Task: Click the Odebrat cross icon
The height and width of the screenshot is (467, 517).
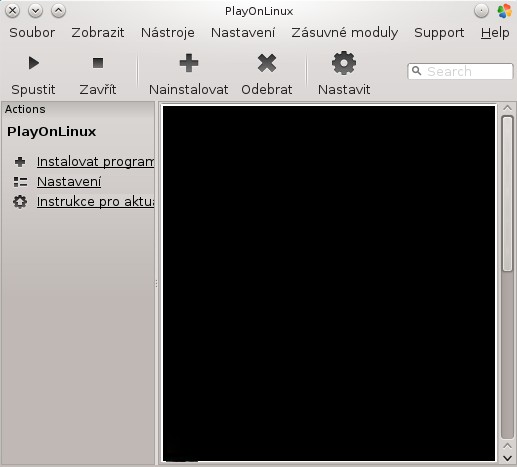Action: tap(267, 63)
